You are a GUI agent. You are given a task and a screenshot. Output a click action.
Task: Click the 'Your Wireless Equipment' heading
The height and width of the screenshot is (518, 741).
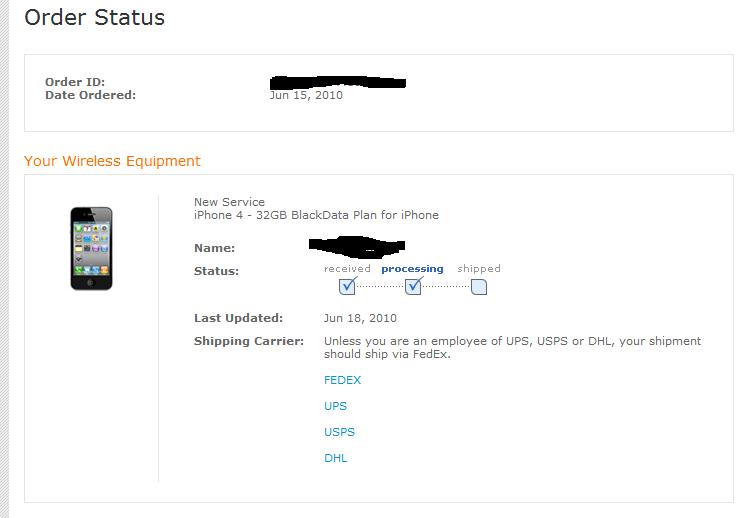112,161
